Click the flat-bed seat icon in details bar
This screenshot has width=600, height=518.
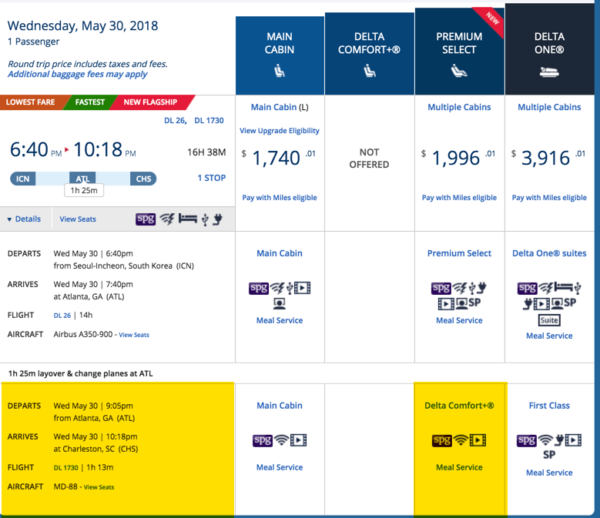pos(188,219)
